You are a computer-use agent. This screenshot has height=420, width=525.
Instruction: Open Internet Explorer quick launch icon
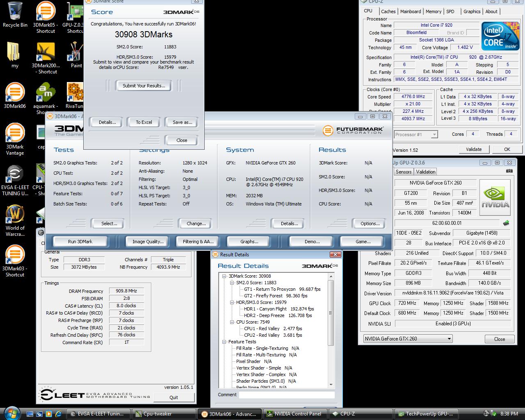[59, 414]
